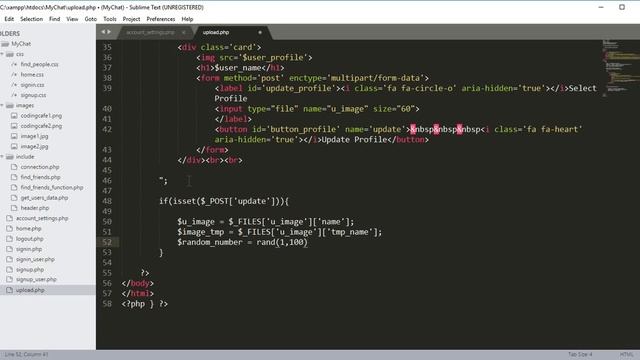Open the View menu
This screenshot has width=640, height=360.
coord(72,19)
